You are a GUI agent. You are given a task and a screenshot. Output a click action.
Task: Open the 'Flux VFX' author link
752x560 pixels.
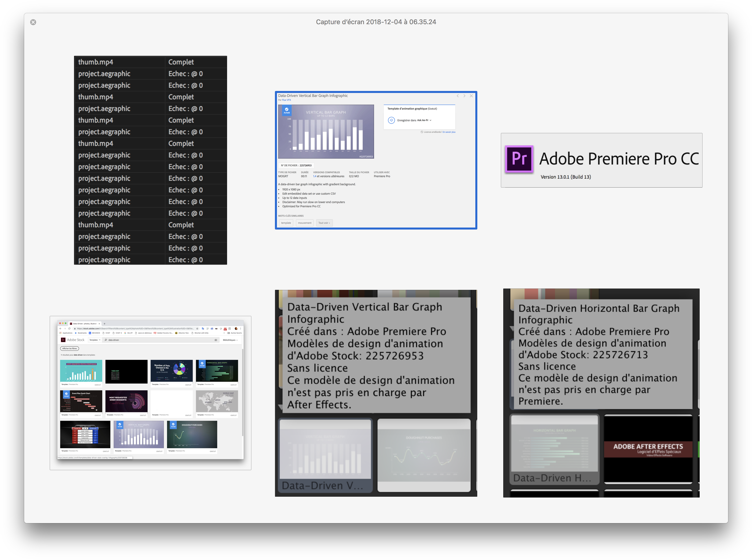286,100
